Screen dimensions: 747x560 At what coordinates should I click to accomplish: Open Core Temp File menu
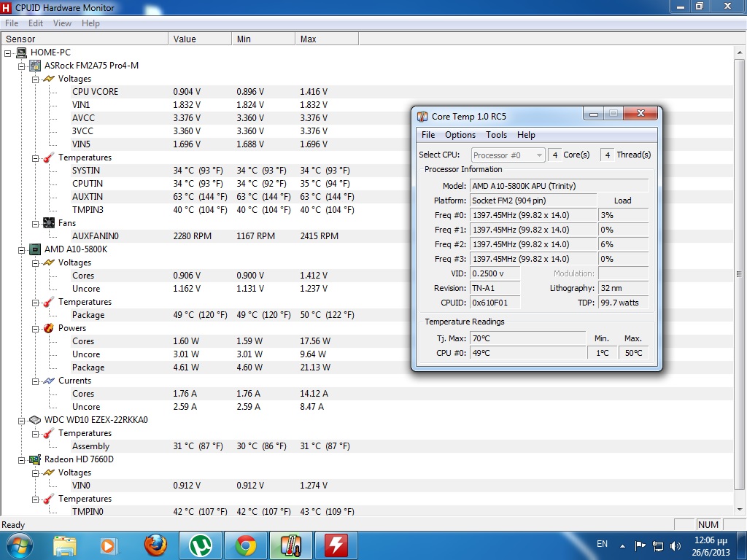(x=428, y=135)
